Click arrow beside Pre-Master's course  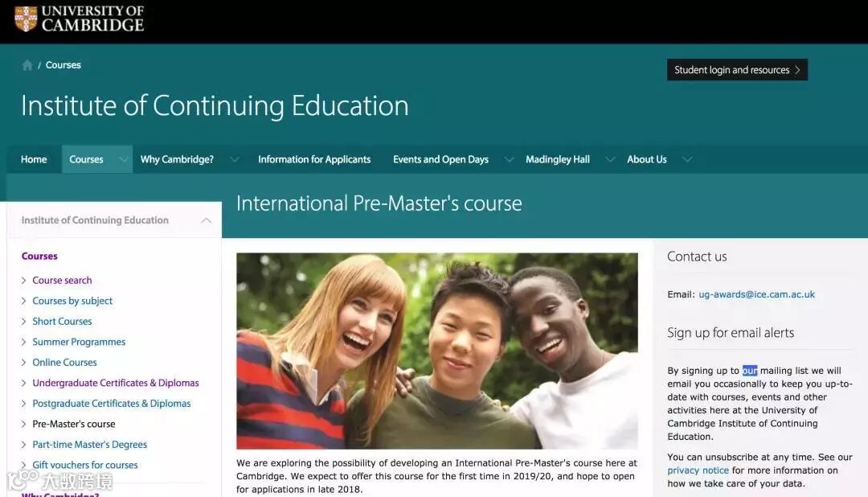pyautogui.click(x=23, y=424)
